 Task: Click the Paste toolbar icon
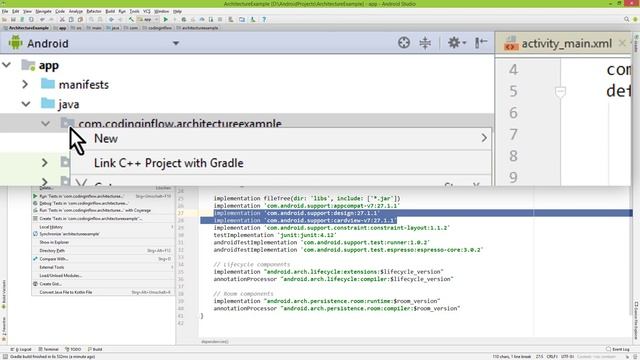click(x=80, y=19)
